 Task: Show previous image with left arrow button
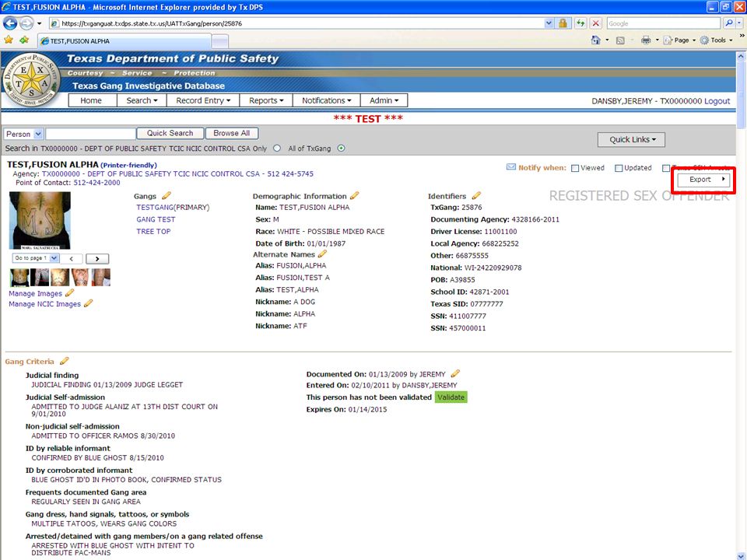pyautogui.click(x=72, y=258)
